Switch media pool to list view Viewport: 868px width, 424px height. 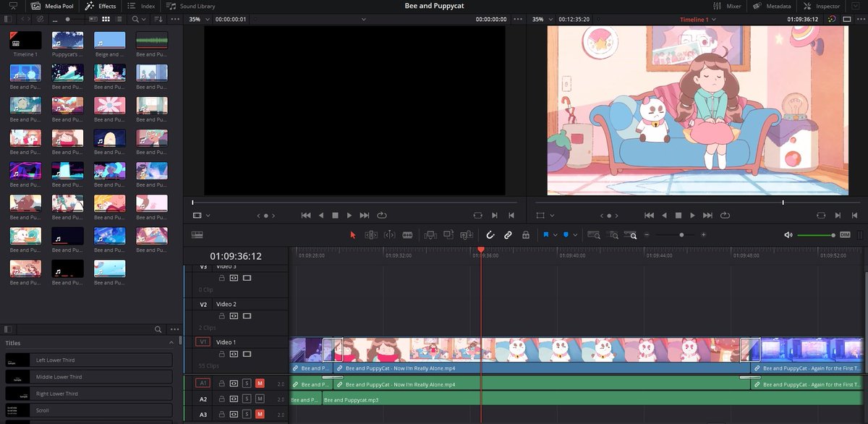click(117, 19)
